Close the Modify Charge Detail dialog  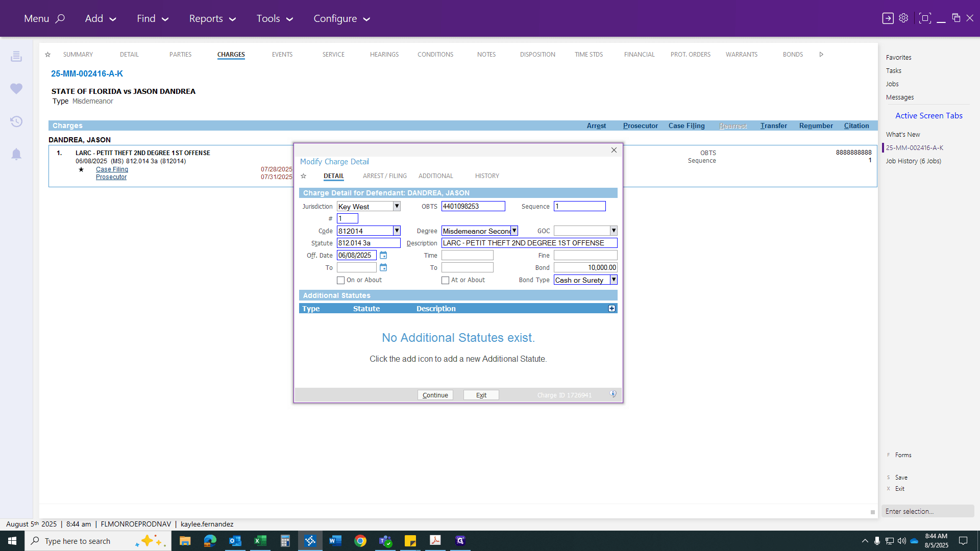[614, 150]
